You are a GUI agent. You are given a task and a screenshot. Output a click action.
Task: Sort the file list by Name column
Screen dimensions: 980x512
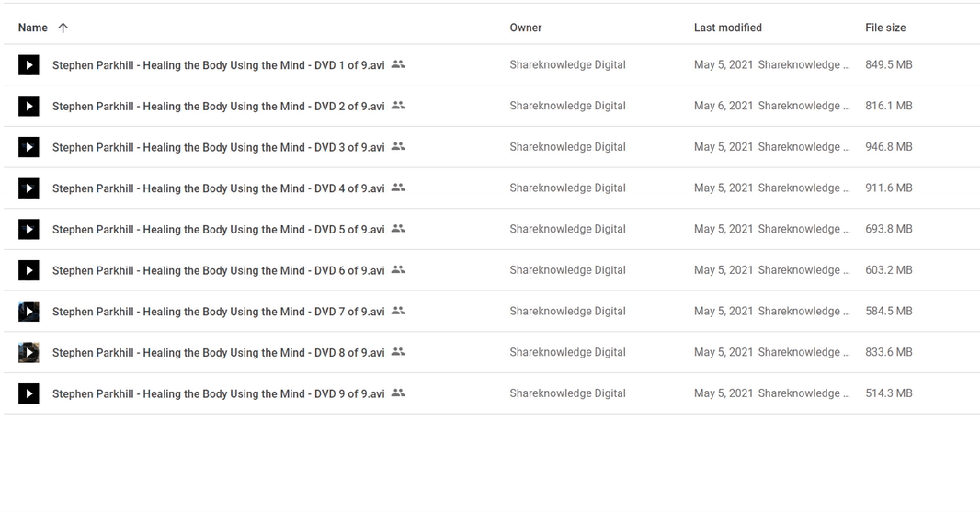(x=33, y=28)
